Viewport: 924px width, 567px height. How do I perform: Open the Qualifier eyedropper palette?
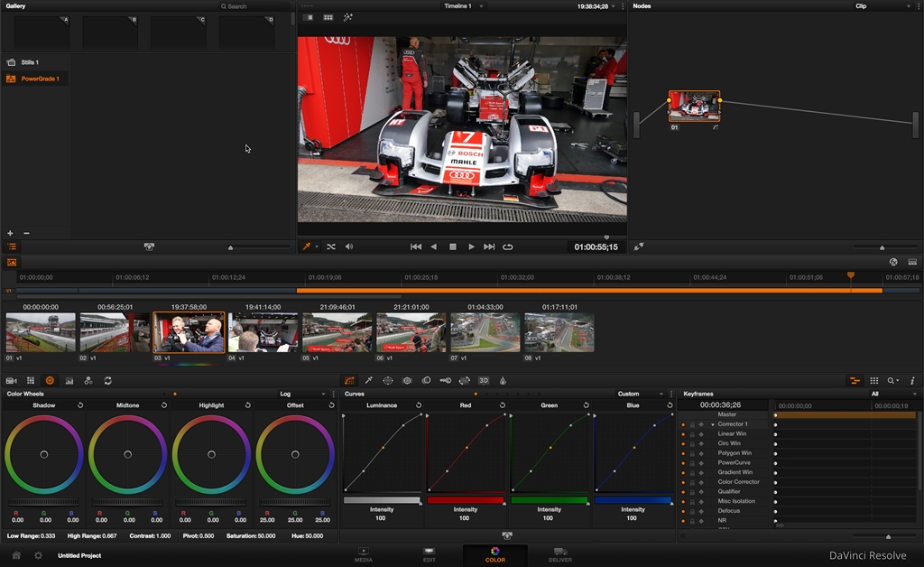click(368, 381)
